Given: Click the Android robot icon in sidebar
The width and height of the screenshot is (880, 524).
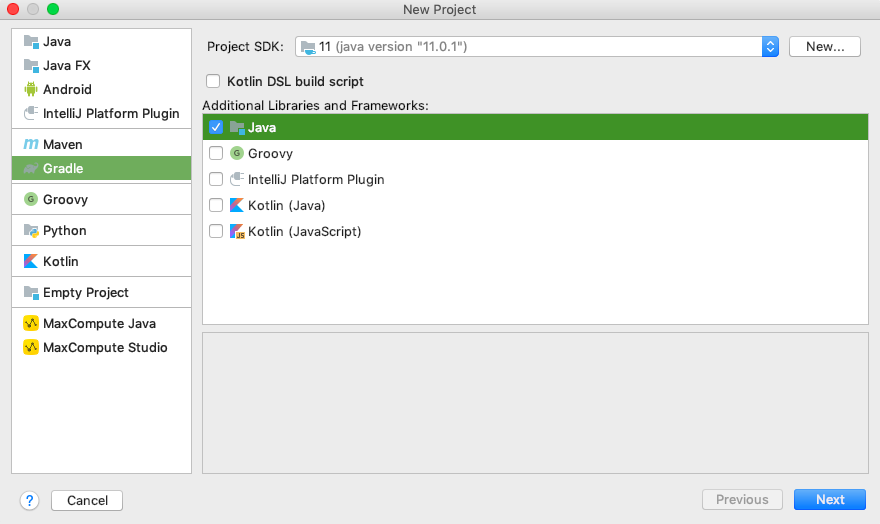Looking at the screenshot, I should tap(31, 89).
